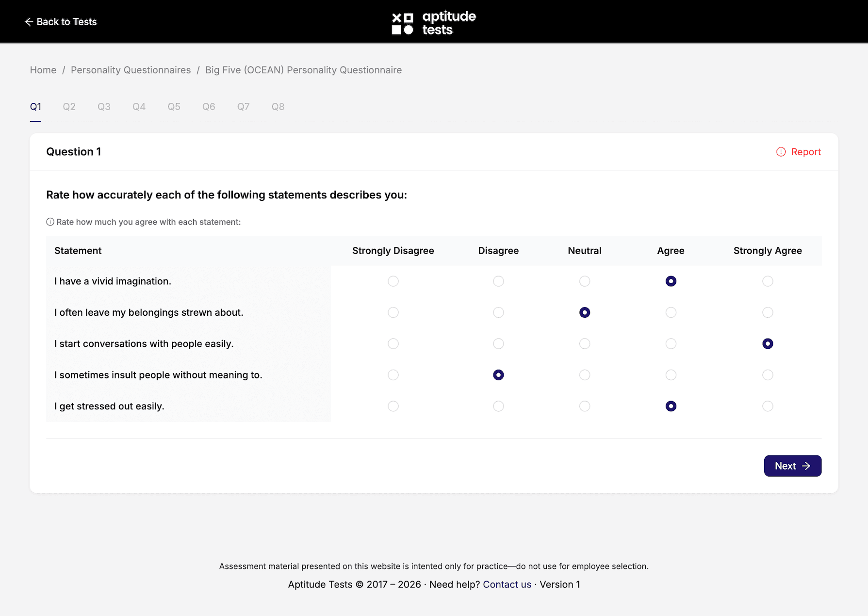Click the Aptitude Tests logo
The width and height of the screenshot is (868, 616).
click(434, 23)
